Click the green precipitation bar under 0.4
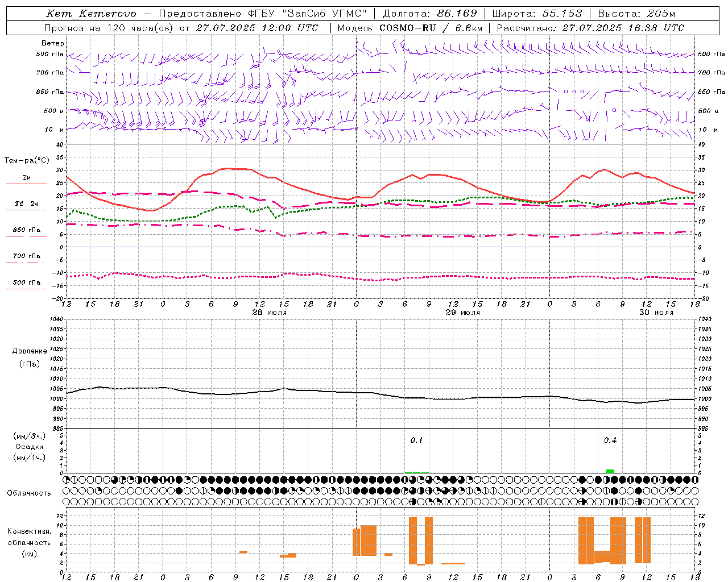The width and height of the screenshot is (728, 582). (610, 471)
